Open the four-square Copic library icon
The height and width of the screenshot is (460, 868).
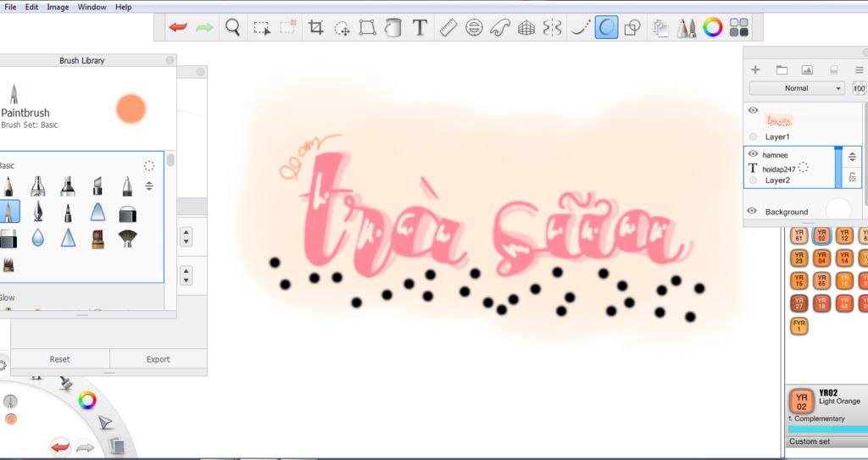pyautogui.click(x=739, y=27)
